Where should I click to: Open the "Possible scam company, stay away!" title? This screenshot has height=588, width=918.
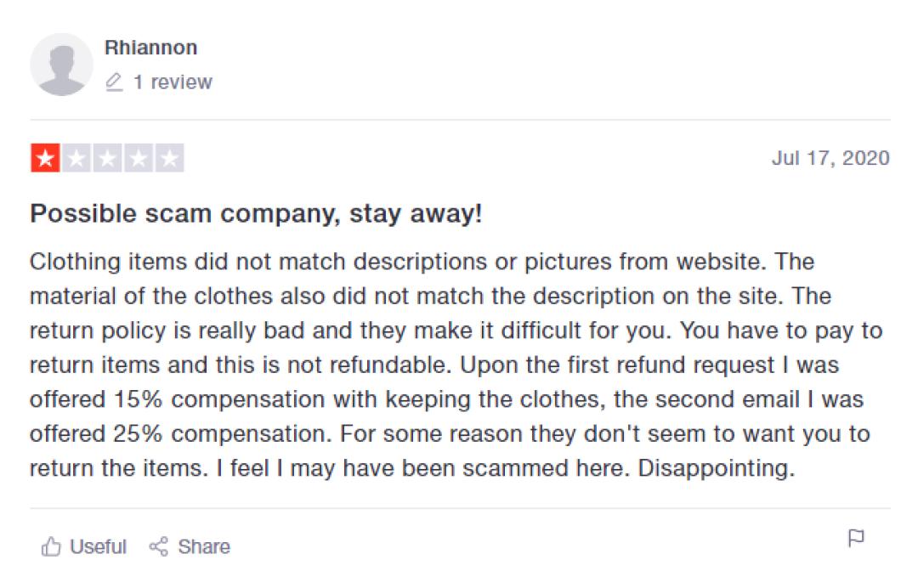[x=256, y=214]
